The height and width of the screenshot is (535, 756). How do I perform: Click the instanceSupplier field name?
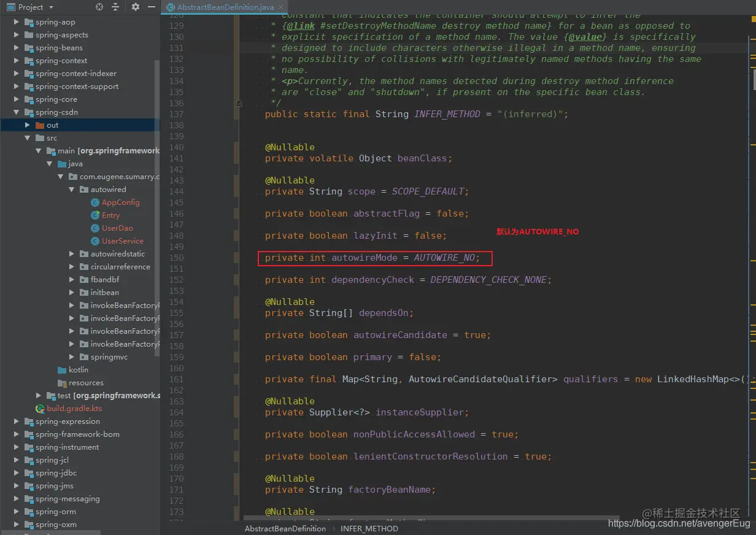[x=420, y=412]
